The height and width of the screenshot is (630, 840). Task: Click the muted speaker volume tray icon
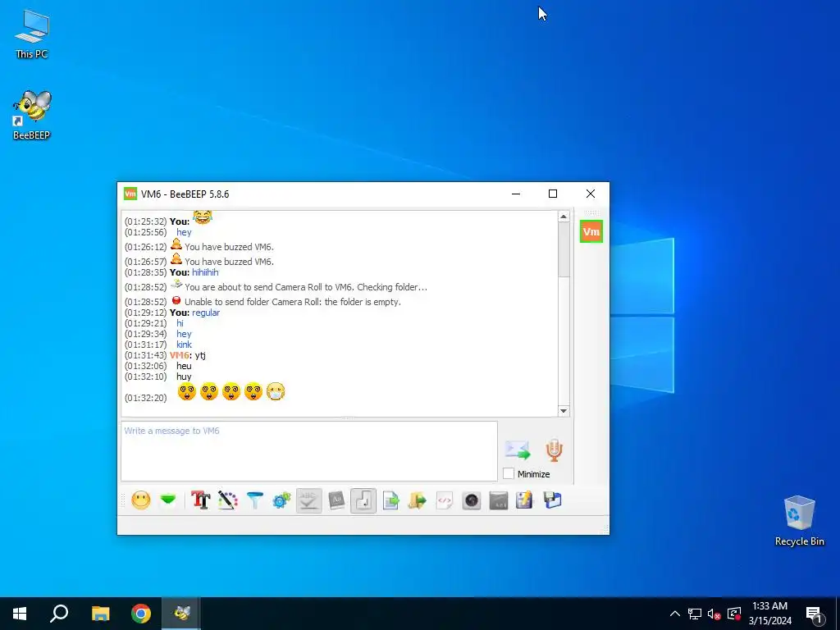[x=714, y=614]
